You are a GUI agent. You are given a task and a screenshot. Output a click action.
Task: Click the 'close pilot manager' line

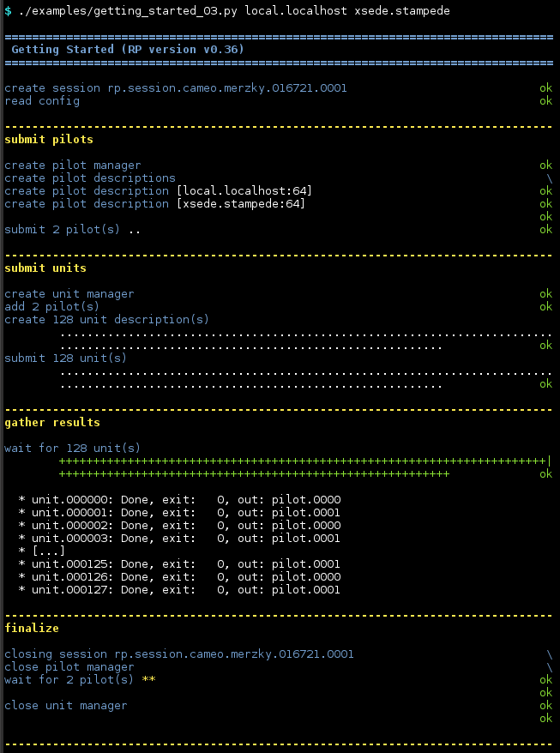pyautogui.click(x=69, y=667)
